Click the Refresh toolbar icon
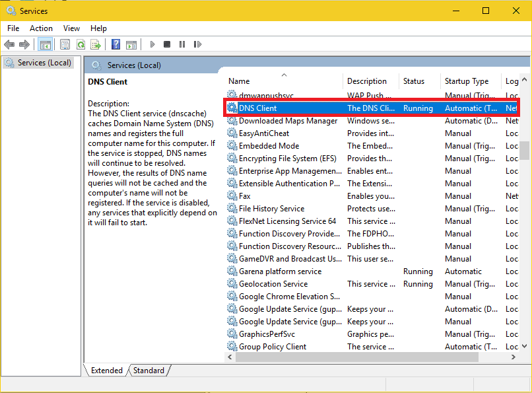This screenshot has width=532, height=393. [x=81, y=44]
